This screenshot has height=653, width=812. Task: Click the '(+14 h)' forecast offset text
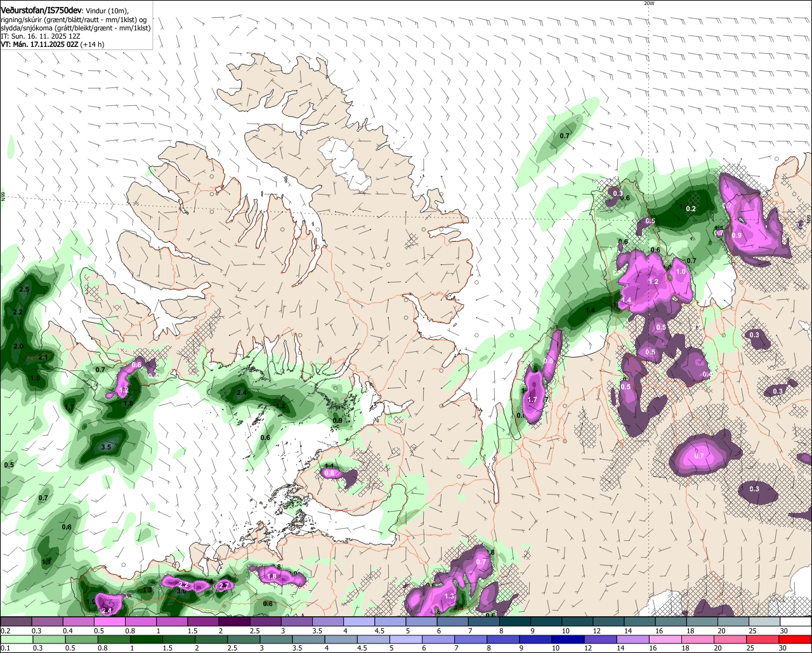[x=92, y=44]
